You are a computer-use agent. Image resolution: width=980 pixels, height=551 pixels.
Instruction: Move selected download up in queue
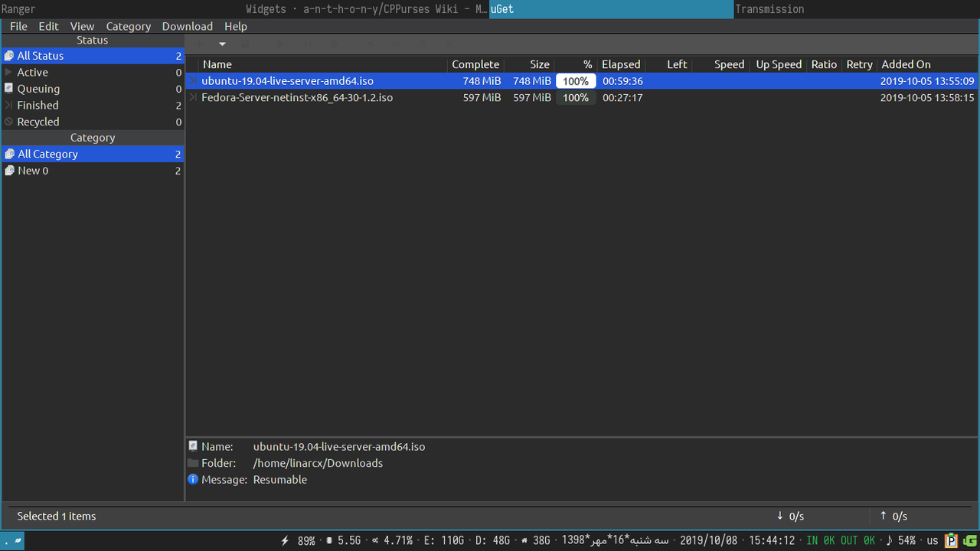370,44
